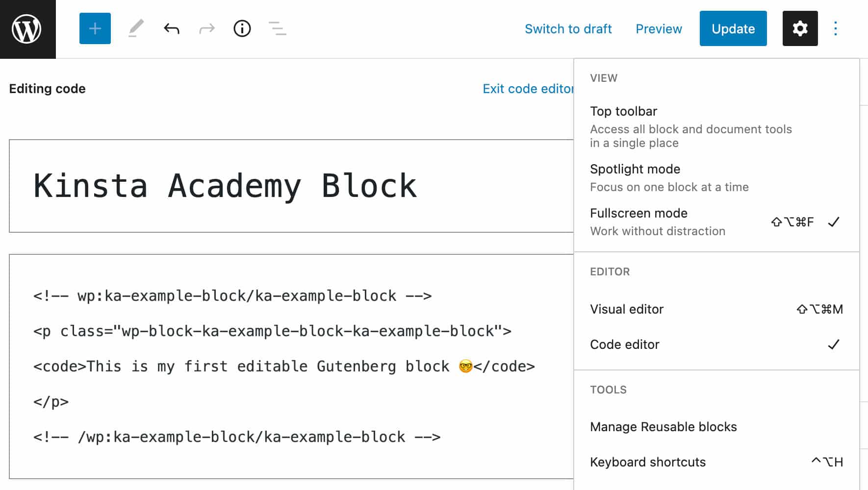This screenshot has height=490, width=868.
Task: Click the Redo arrow icon
Action: [206, 29]
